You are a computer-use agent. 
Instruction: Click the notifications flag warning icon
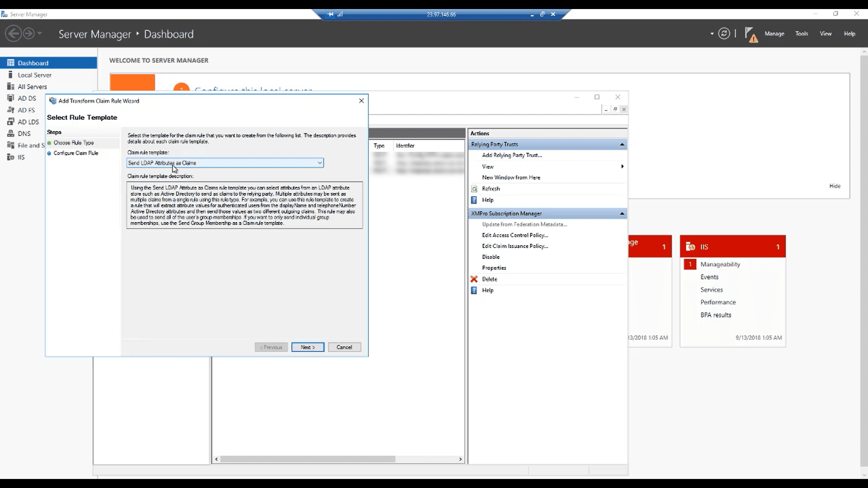click(750, 34)
